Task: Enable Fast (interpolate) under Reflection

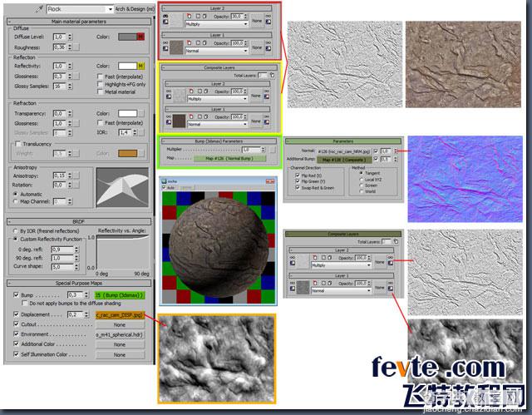Action: tap(100, 77)
